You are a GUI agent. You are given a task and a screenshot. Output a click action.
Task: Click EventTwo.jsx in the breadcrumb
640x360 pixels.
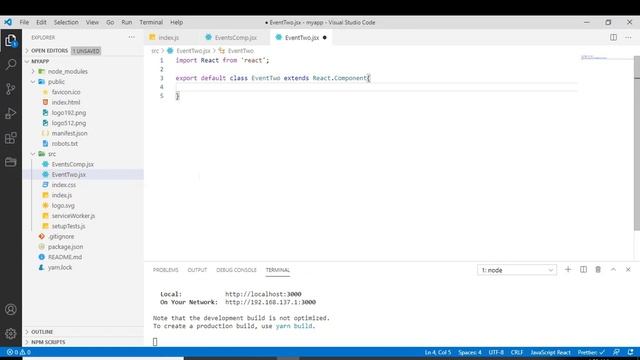(193, 51)
